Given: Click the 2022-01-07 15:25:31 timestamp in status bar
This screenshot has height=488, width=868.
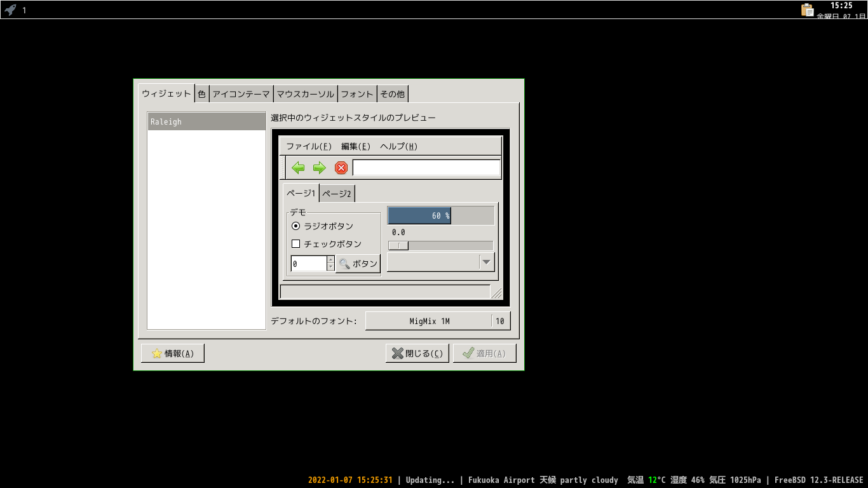Looking at the screenshot, I should [x=350, y=480].
